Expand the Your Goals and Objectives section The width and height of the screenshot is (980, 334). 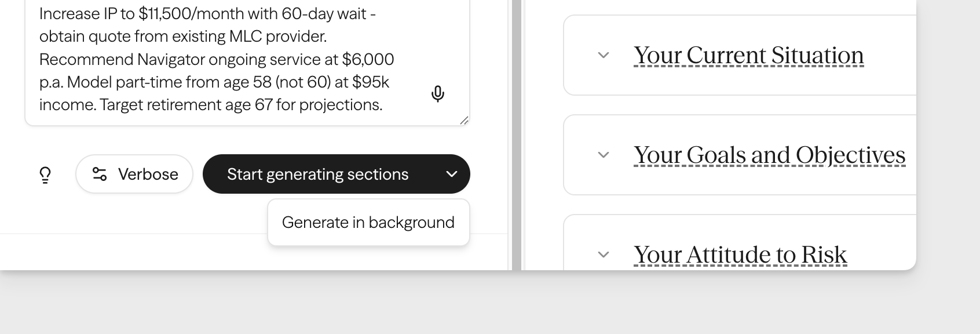[x=603, y=155]
